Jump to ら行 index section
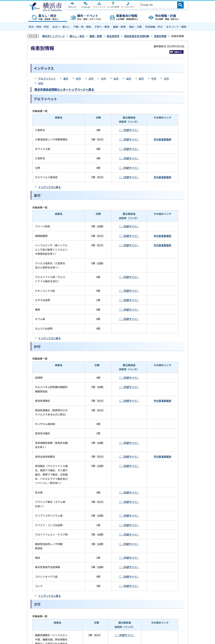This screenshot has width=215, height=644. 166,79
